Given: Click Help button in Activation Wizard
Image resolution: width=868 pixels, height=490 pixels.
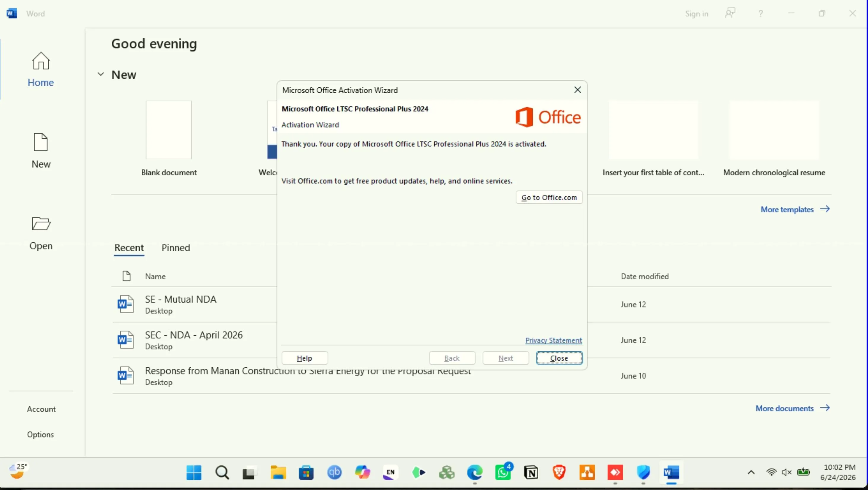Looking at the screenshot, I should click(305, 358).
